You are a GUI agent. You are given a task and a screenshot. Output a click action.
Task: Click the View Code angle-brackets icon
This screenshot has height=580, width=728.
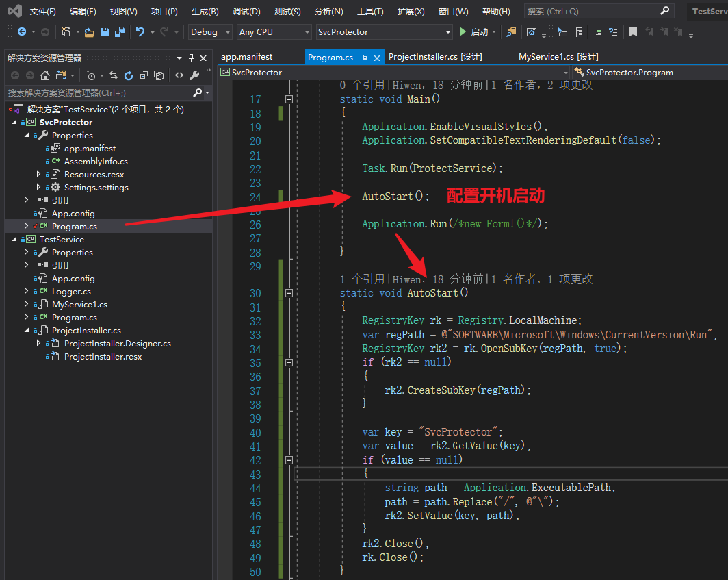(179, 75)
